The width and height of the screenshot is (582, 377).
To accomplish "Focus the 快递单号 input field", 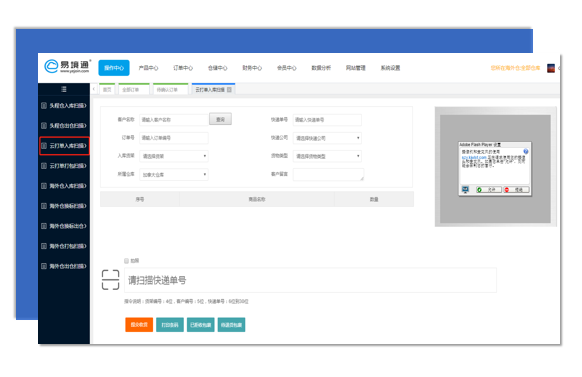I will point(327,120).
